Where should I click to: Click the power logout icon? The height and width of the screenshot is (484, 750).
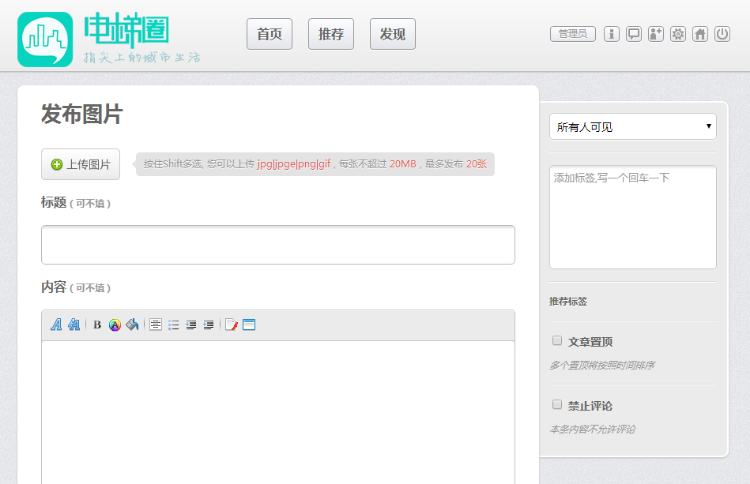click(722, 34)
